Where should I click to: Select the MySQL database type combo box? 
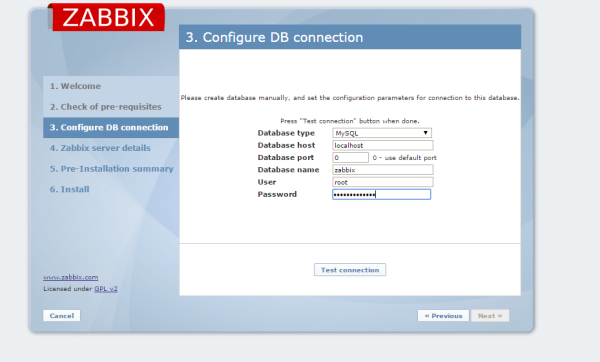tap(382, 133)
